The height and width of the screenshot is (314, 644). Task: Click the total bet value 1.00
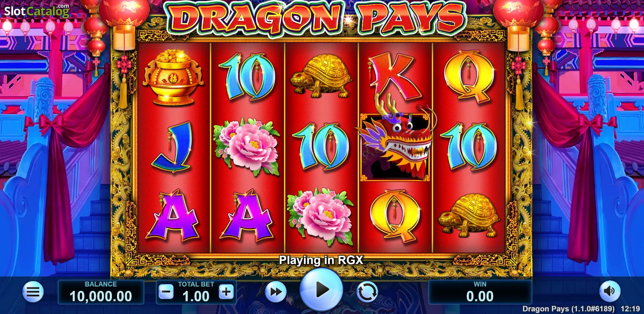(x=196, y=296)
